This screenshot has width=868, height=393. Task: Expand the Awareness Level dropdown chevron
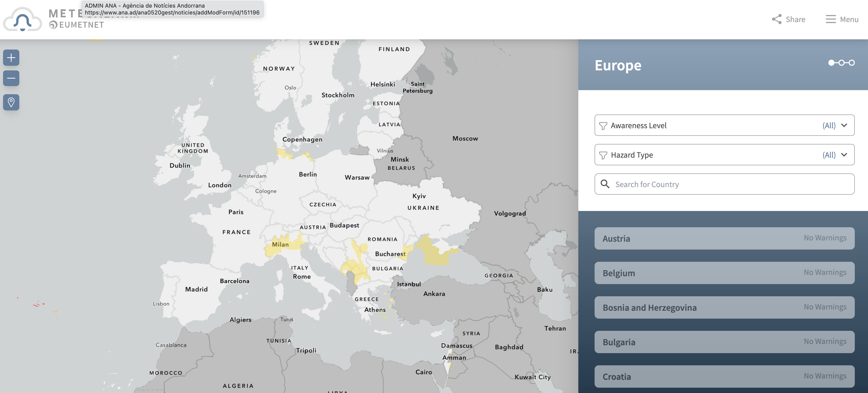[844, 125]
